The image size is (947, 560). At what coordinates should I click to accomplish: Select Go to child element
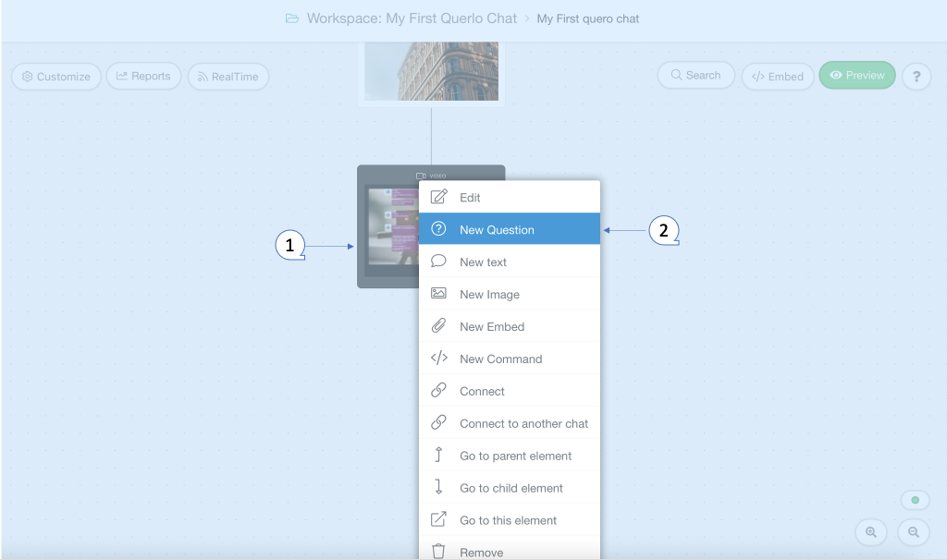[510, 487]
